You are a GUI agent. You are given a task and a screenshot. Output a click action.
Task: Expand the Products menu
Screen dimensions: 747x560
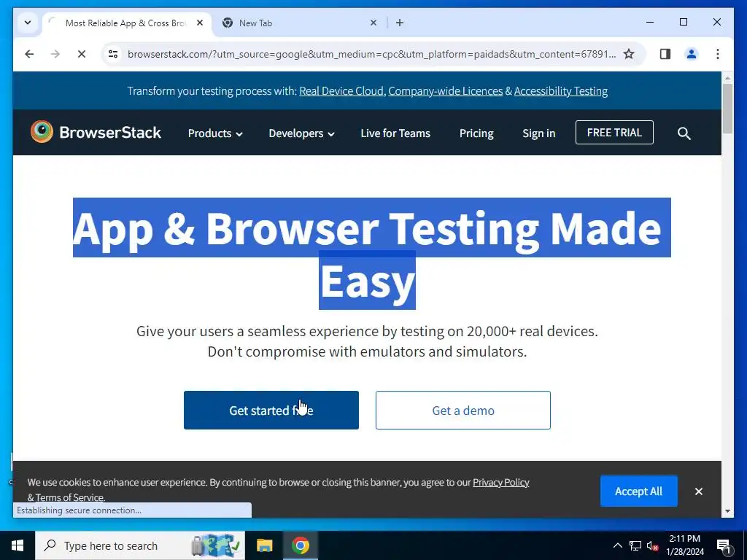coord(215,133)
